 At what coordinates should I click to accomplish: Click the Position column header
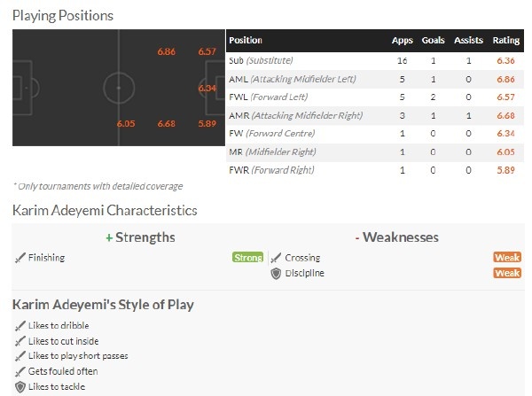246,41
